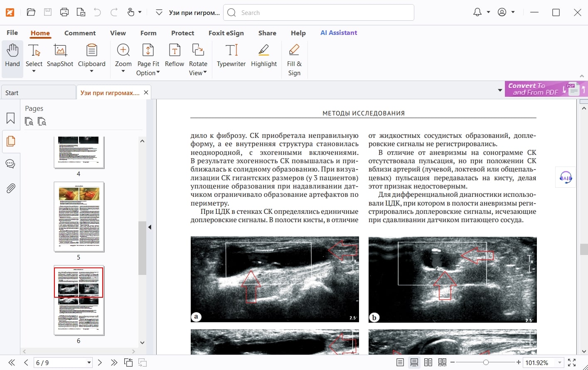This screenshot has height=370, width=588.
Task: Select page 4 thumbnail
Action: point(79,152)
